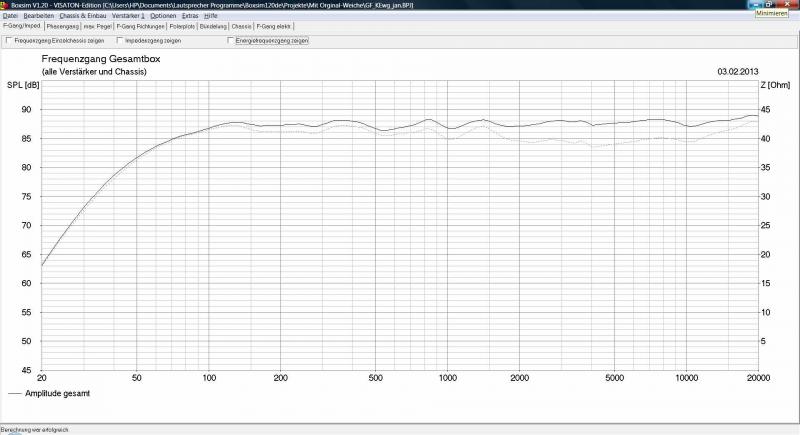Open the Hilfe menu
The image size is (800, 435).
211,16
